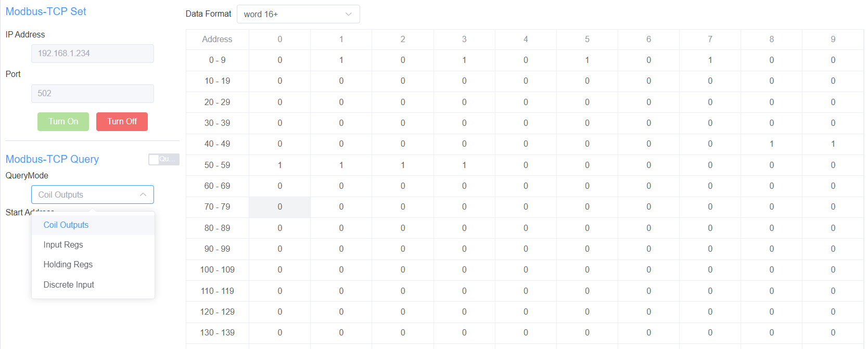
Task: Select the 50 - 59 row label
Action: pyautogui.click(x=217, y=165)
